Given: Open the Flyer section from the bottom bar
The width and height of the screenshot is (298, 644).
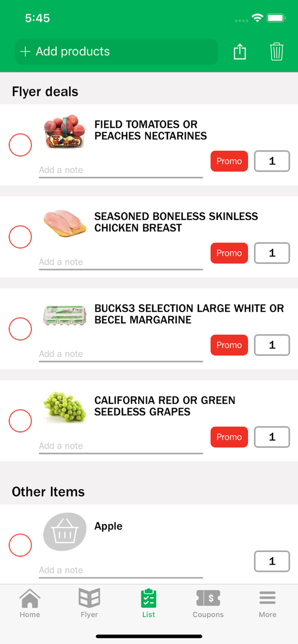Looking at the screenshot, I should pyautogui.click(x=89, y=603).
